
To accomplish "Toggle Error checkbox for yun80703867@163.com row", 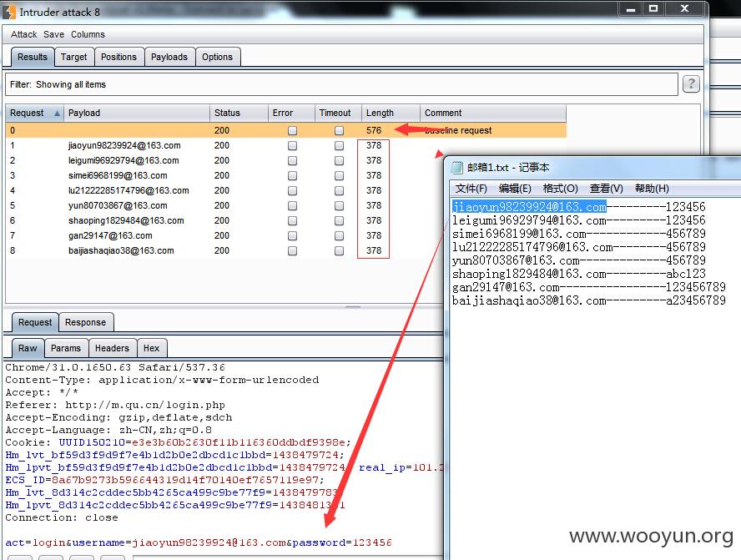I will pos(293,205).
